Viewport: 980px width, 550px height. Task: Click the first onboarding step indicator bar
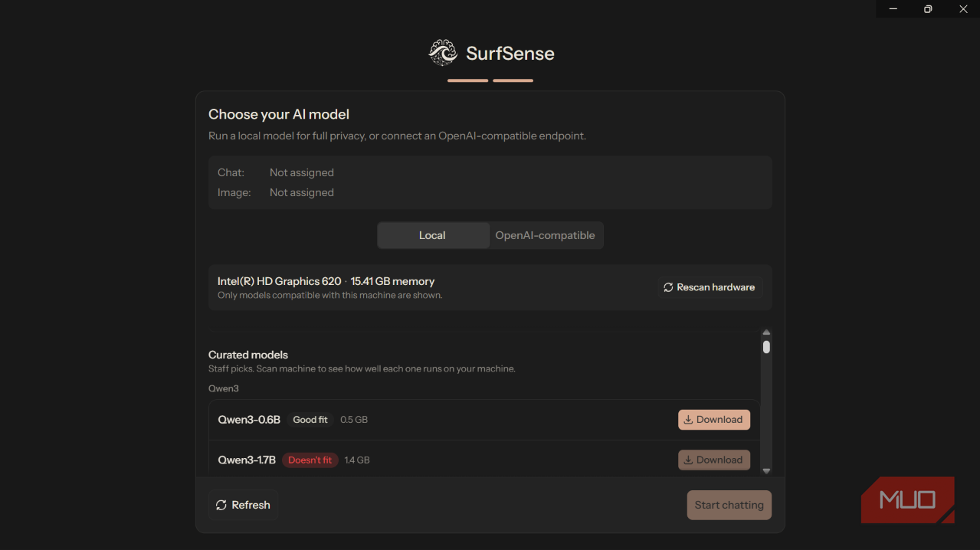pyautogui.click(x=468, y=80)
